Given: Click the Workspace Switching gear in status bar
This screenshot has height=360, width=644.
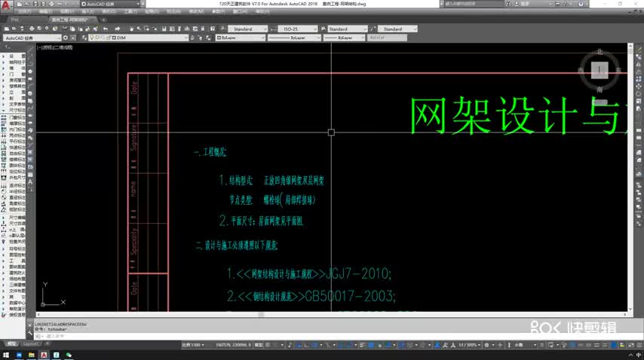Looking at the screenshot, I should pyautogui.click(x=486, y=345).
